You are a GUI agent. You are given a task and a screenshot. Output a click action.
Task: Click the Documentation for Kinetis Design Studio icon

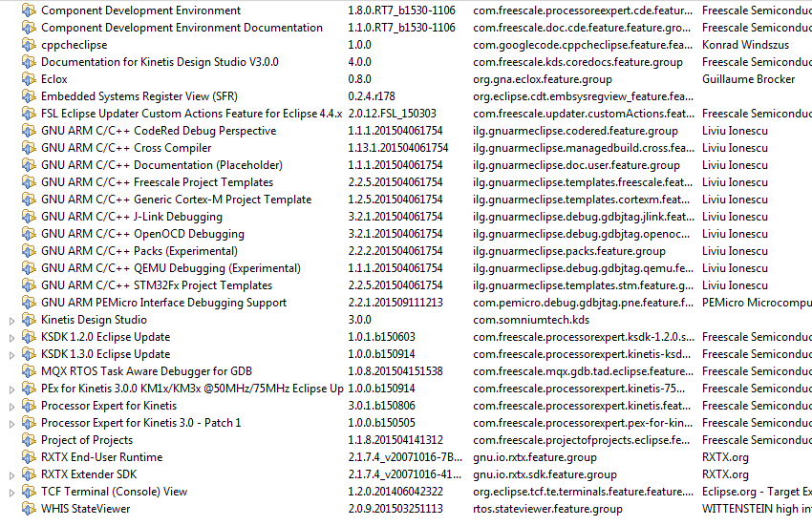pos(29,62)
